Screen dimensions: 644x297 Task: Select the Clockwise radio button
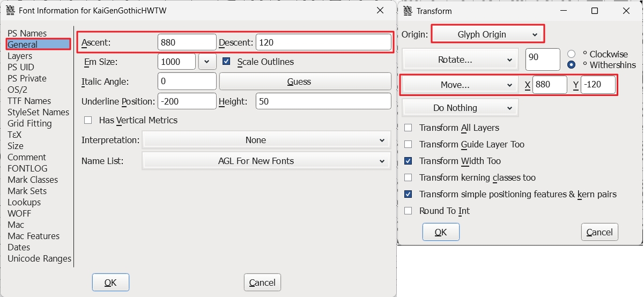pos(571,54)
